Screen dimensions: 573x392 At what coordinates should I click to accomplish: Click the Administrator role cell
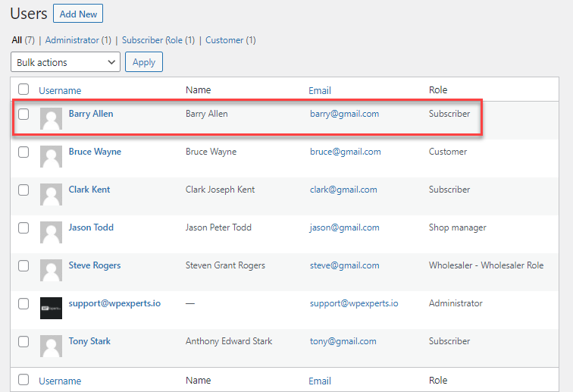[456, 303]
